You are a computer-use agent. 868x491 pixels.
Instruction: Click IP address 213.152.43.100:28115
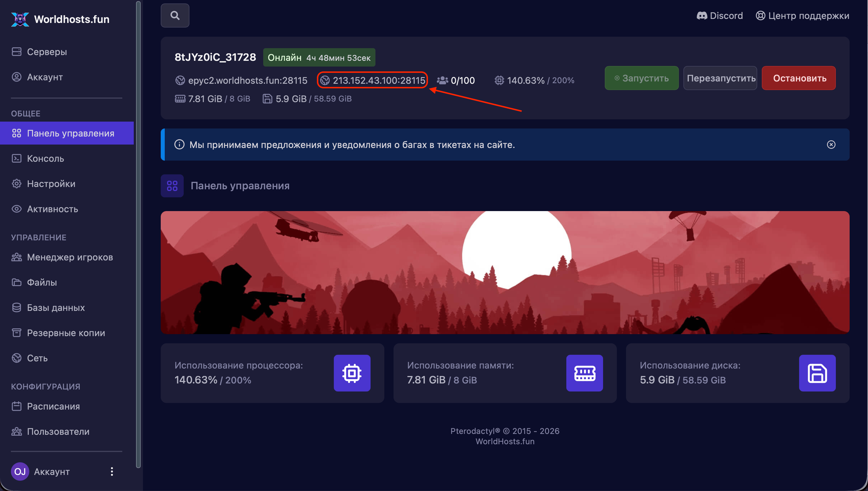379,81
